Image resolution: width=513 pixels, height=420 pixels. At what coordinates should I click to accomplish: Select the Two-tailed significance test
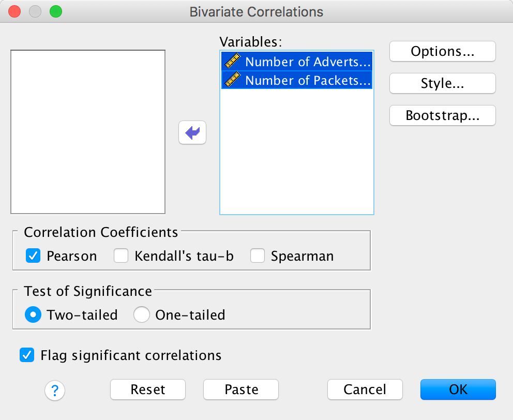(x=33, y=314)
